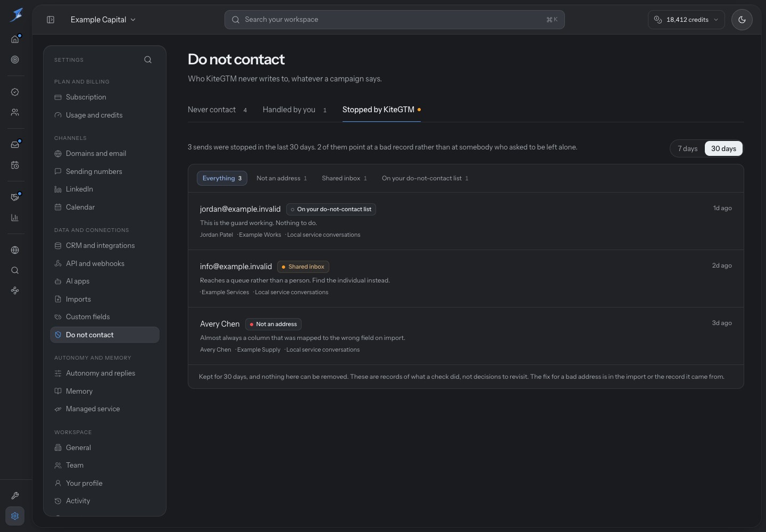The width and height of the screenshot is (766, 532).
Task: Switch the range to 7 days
Action: pos(687,148)
